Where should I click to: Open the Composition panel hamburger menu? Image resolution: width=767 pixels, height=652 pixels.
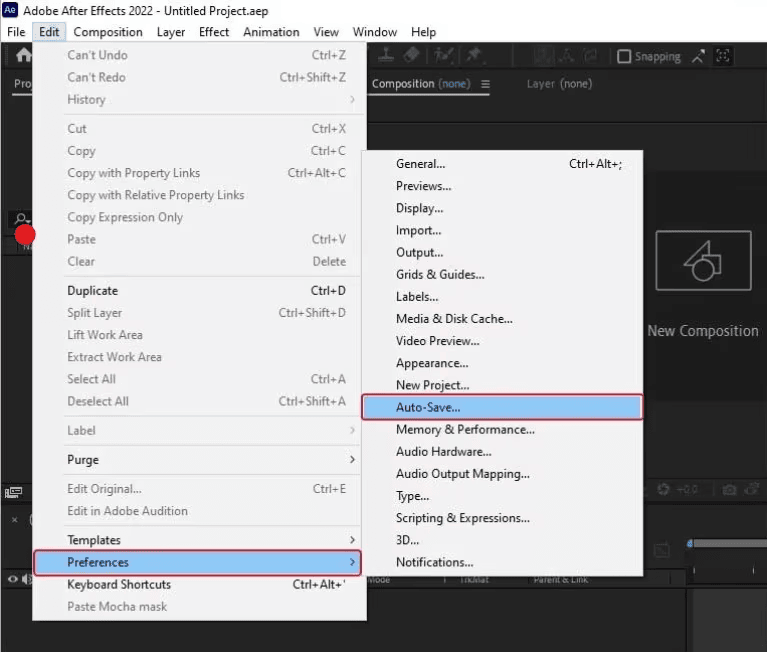click(x=485, y=84)
